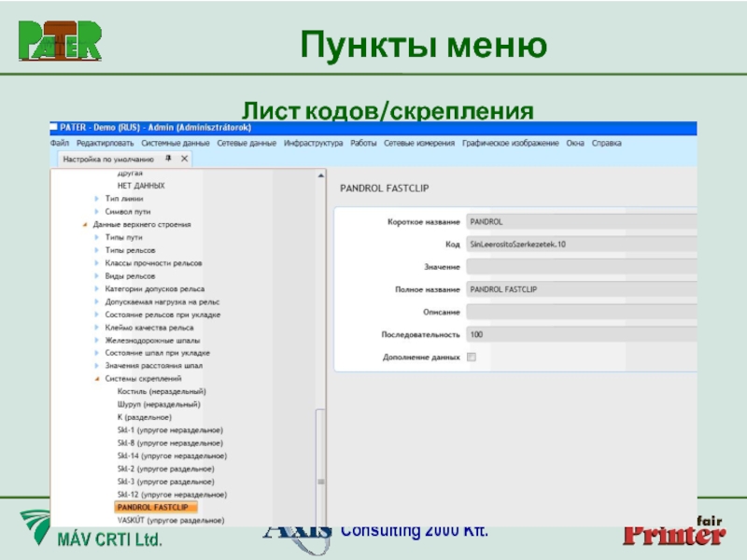Select Skl-12 (упругое нераздельное) item
The image size is (747, 560).
point(172,495)
